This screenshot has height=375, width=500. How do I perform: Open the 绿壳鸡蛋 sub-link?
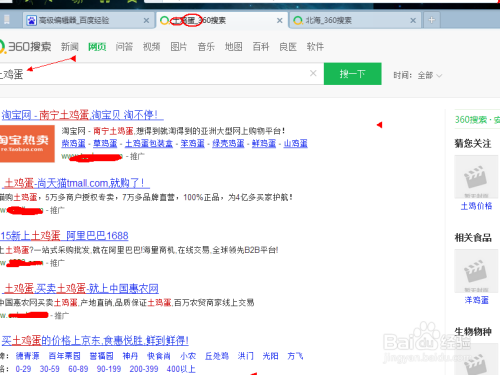(x=228, y=144)
